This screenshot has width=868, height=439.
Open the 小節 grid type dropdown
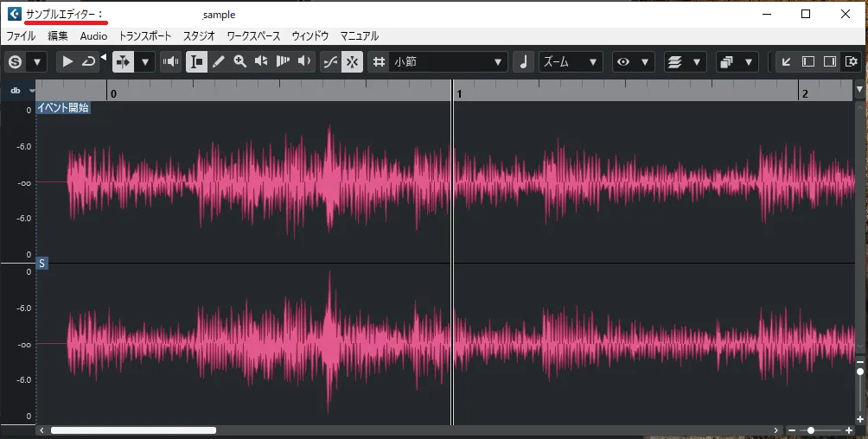448,61
